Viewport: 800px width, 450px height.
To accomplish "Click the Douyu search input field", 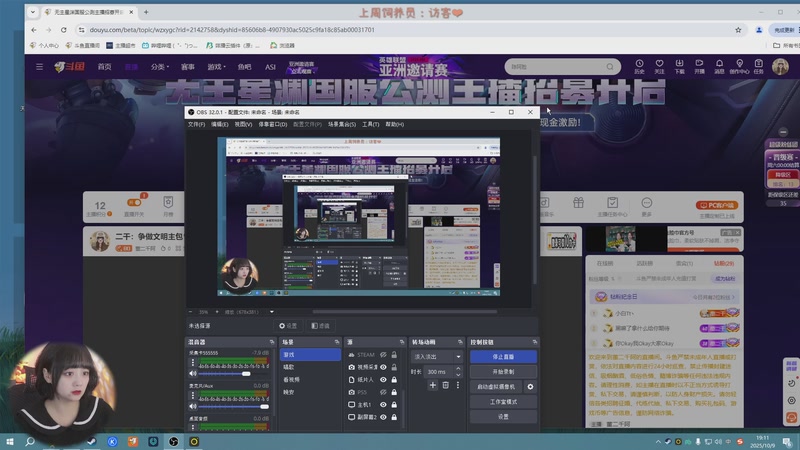I will (x=556, y=67).
